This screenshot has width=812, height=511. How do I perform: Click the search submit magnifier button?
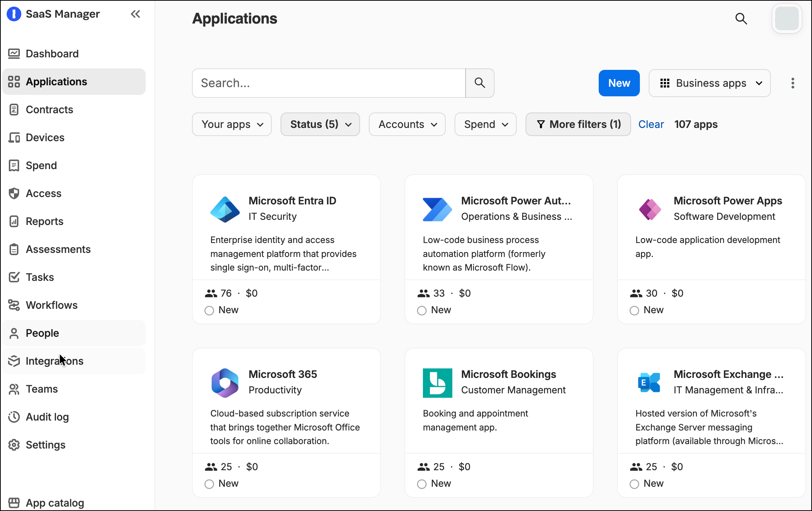pos(480,83)
